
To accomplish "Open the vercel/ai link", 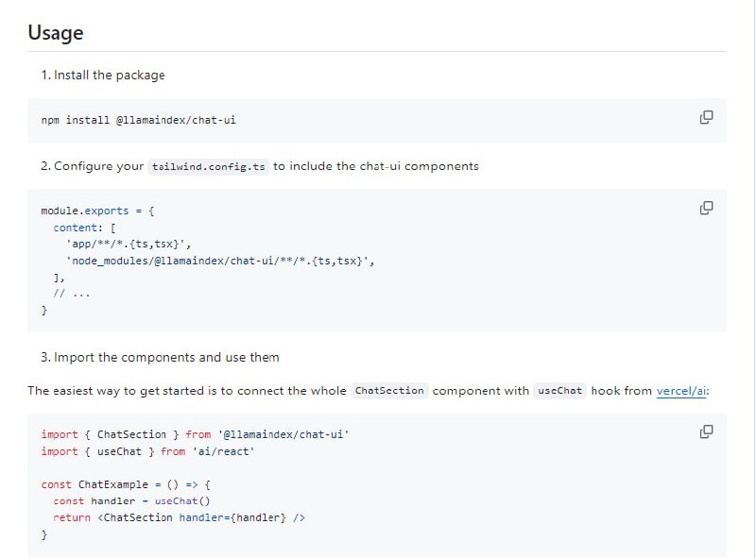I will [x=681, y=391].
